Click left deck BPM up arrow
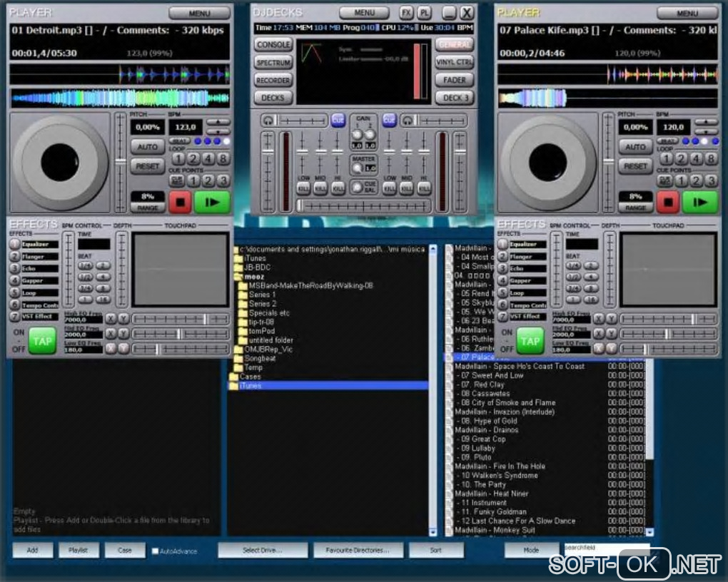This screenshot has width=728, height=582. tap(218, 122)
